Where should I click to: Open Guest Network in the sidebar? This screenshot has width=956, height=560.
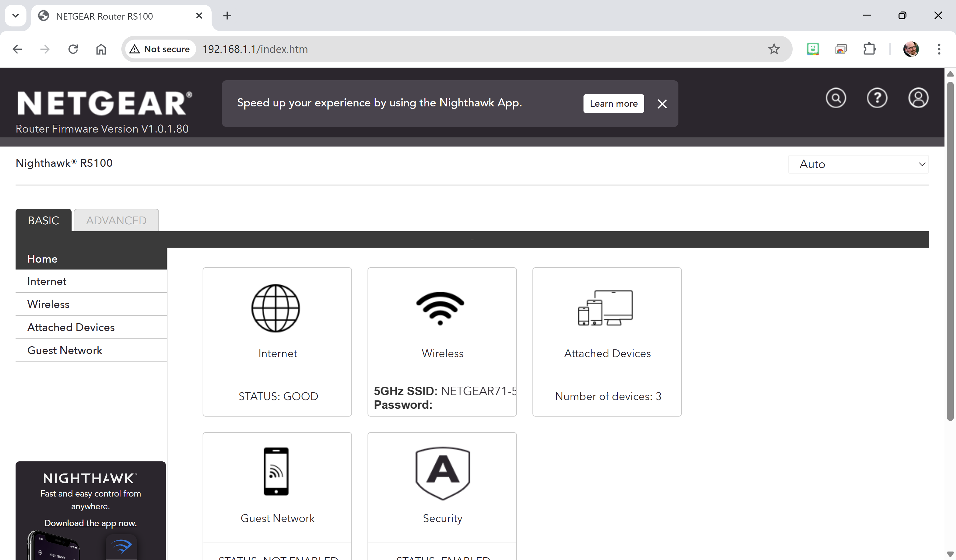pos(91,350)
